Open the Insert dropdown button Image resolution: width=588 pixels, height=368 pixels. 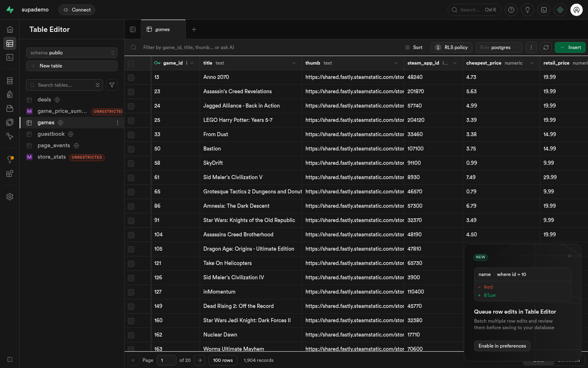[570, 47]
